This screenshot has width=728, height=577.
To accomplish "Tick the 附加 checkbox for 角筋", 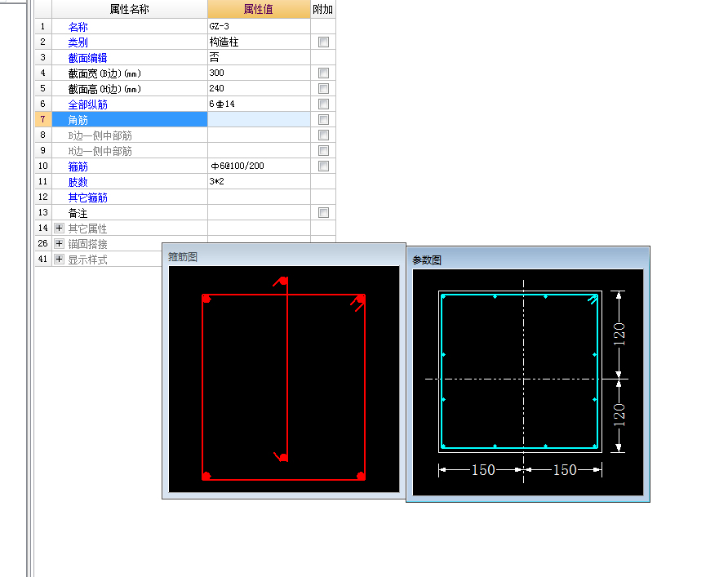I will [324, 120].
